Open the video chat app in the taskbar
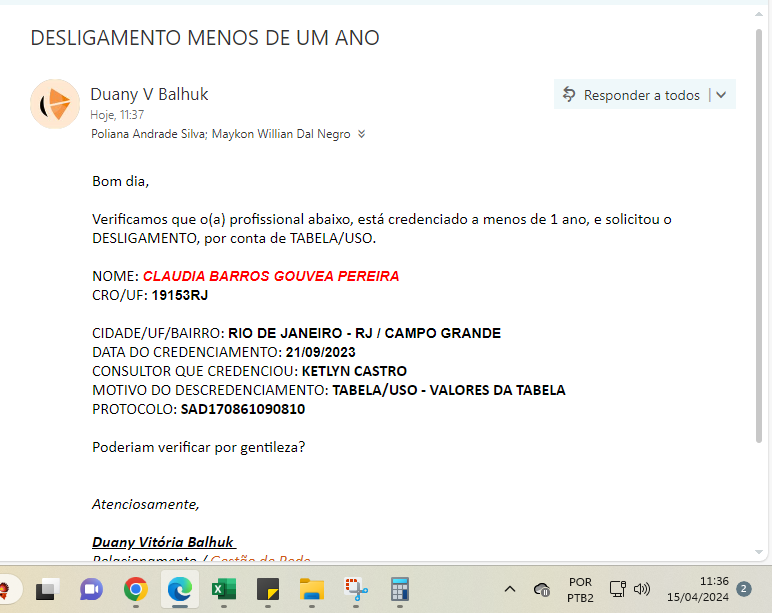The width and height of the screenshot is (772, 613). click(x=92, y=589)
